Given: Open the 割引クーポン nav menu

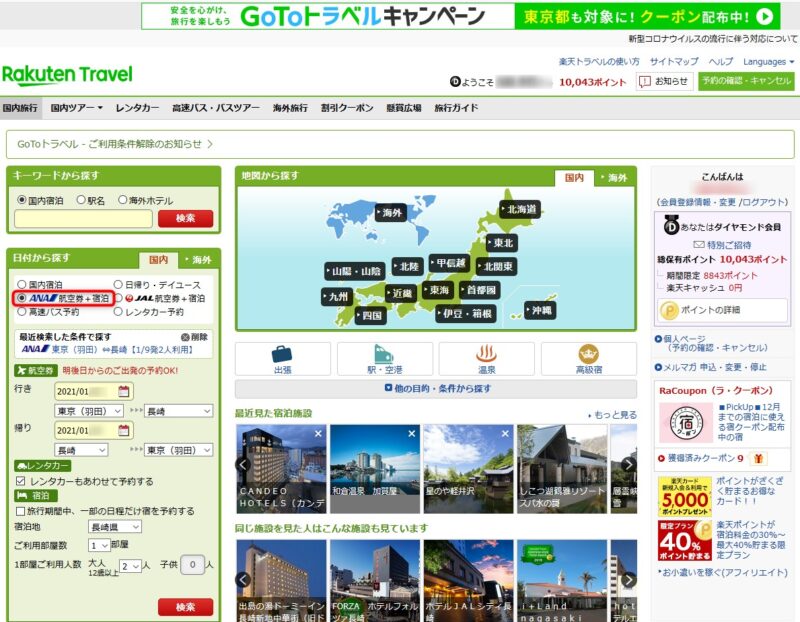Looking at the screenshot, I should pyautogui.click(x=347, y=108).
